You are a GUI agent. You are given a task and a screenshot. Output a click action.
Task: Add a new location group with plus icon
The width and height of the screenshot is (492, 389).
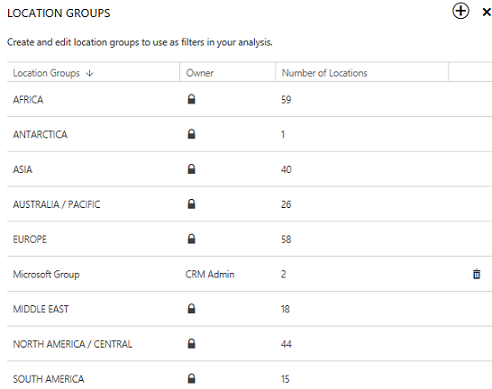tap(461, 11)
